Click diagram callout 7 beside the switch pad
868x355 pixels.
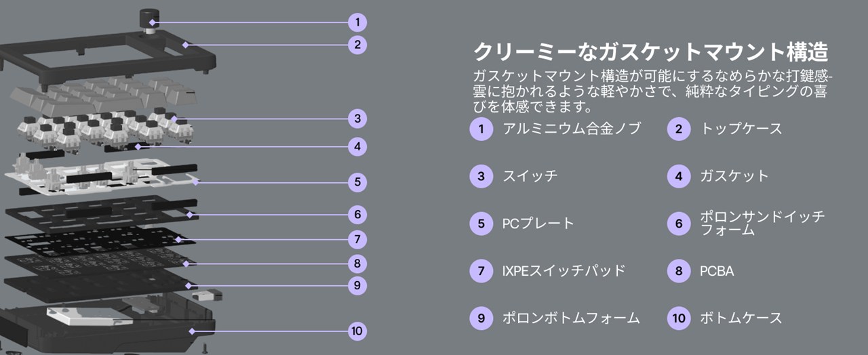[357, 239]
